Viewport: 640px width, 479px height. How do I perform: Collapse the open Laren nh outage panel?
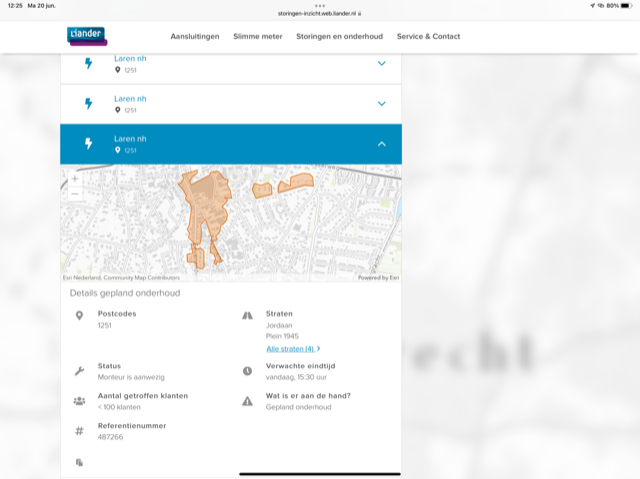pyautogui.click(x=381, y=144)
